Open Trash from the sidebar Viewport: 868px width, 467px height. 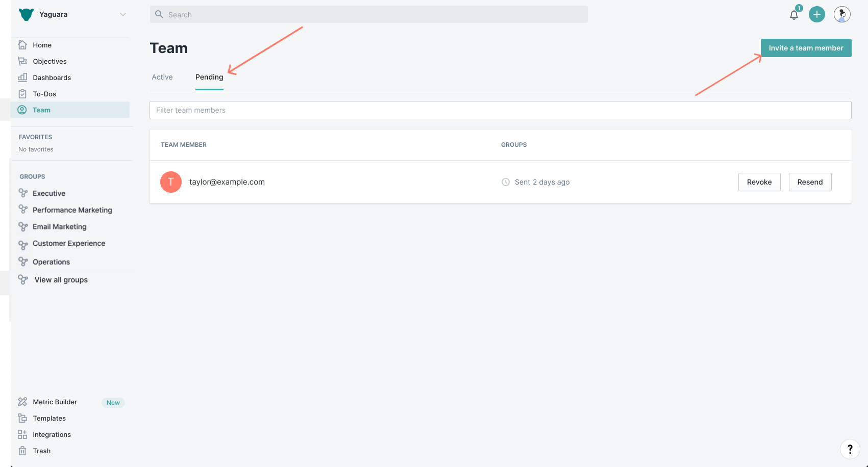click(41, 451)
